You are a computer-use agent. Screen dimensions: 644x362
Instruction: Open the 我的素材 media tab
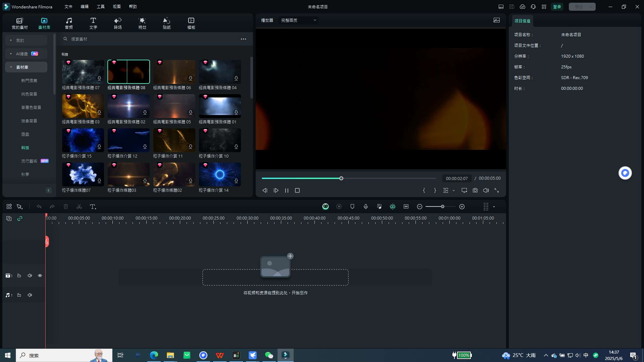[x=19, y=23]
